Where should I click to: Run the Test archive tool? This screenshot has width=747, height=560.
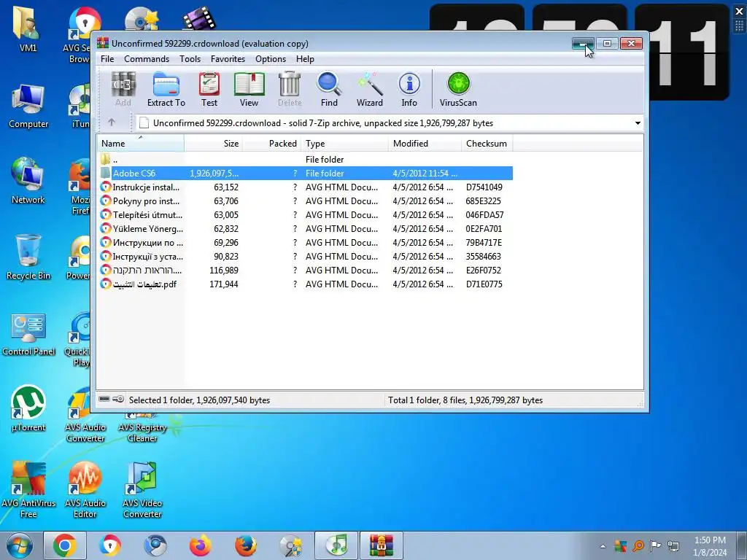pos(209,89)
